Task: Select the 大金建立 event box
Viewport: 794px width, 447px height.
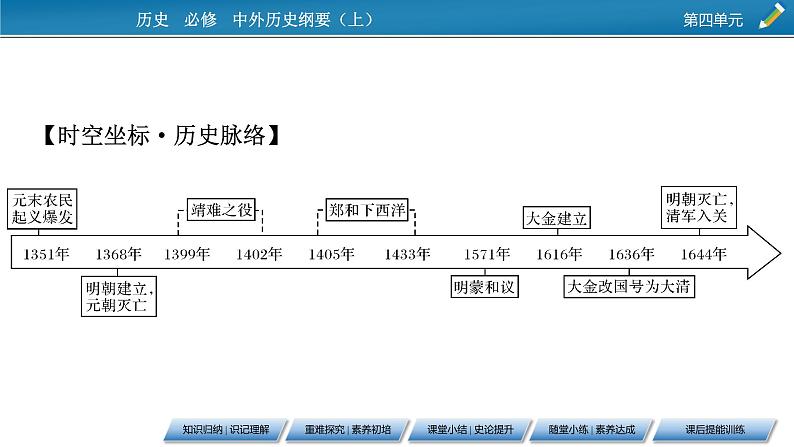Action: 555,218
